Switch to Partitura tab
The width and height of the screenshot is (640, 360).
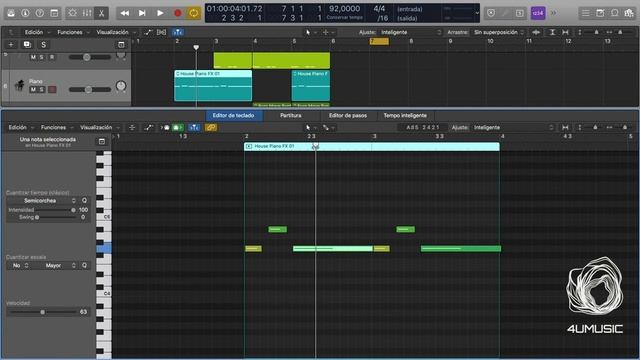291,116
